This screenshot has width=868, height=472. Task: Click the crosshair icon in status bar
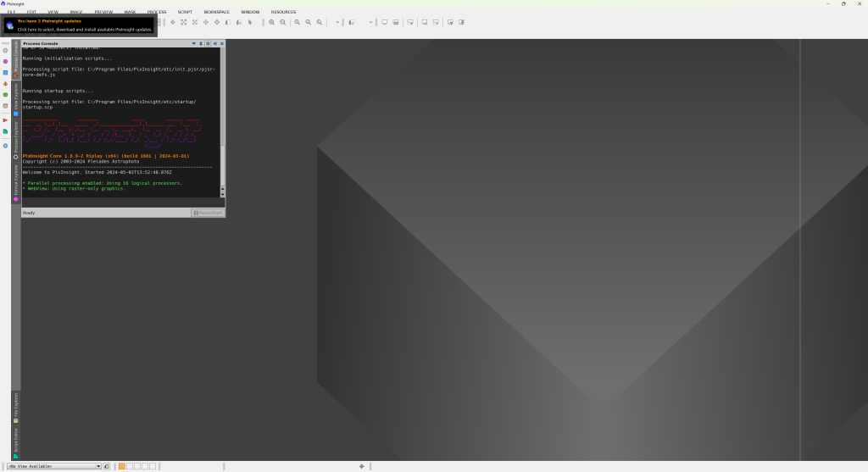pyautogui.click(x=362, y=466)
